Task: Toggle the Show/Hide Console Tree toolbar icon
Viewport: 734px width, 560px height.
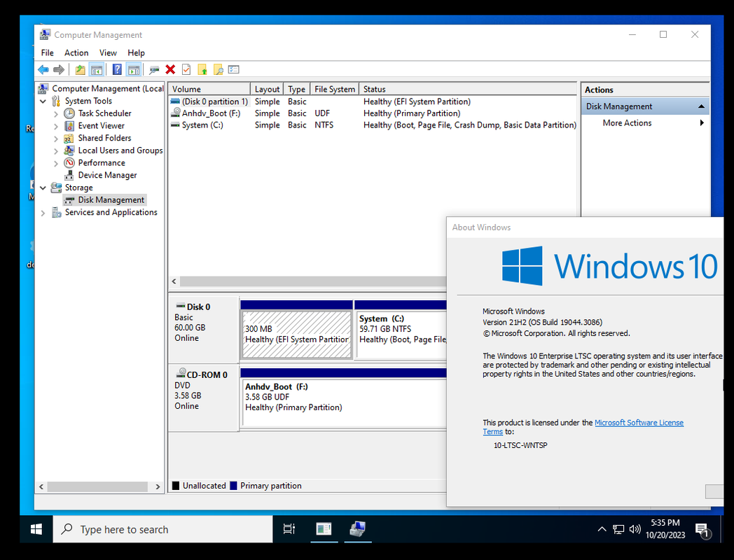Action: 97,70
